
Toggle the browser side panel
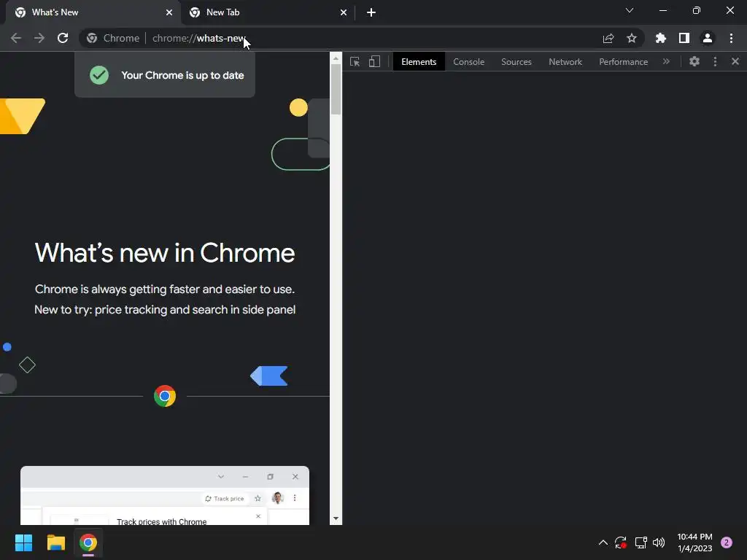(x=684, y=38)
